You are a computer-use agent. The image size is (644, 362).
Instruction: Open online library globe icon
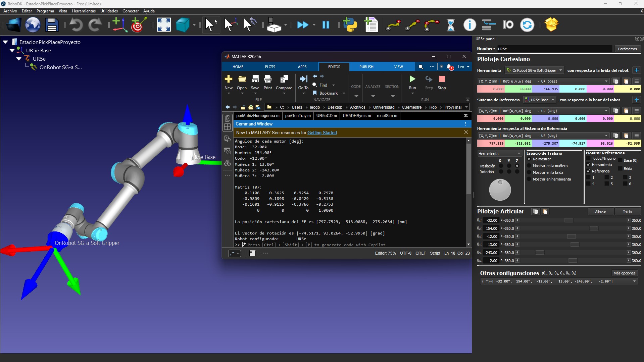coord(33,25)
